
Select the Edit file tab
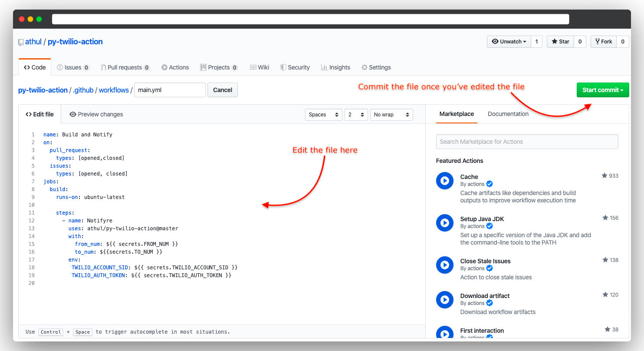click(39, 114)
